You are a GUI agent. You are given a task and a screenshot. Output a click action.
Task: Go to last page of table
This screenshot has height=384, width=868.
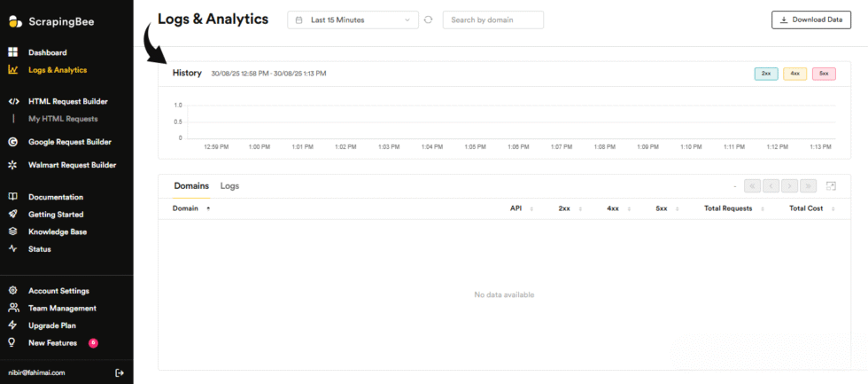point(808,186)
